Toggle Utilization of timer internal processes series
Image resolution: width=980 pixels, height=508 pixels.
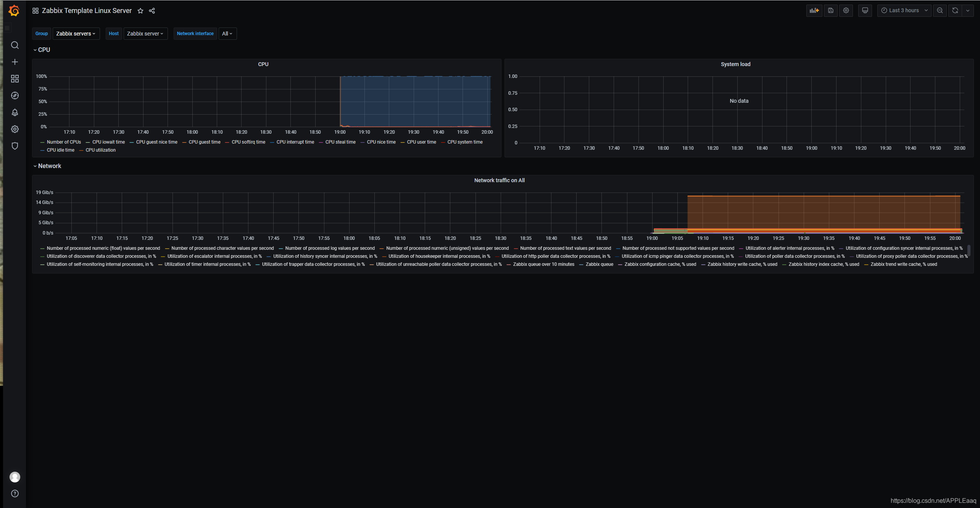[208, 264]
